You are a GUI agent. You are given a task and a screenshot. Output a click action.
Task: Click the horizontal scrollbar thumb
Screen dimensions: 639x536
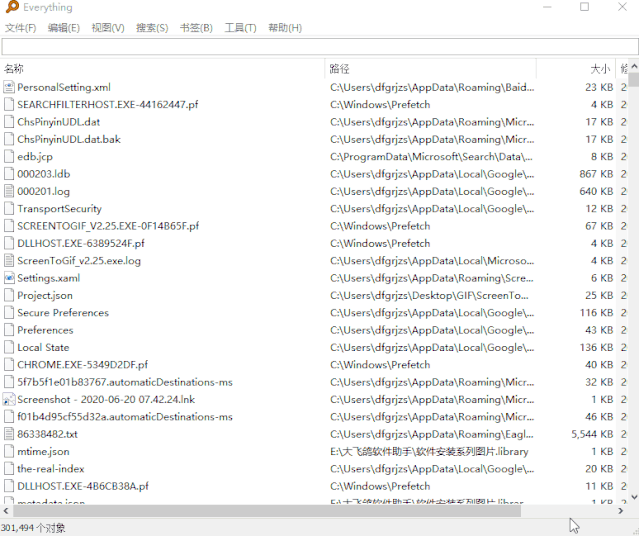pos(265,510)
